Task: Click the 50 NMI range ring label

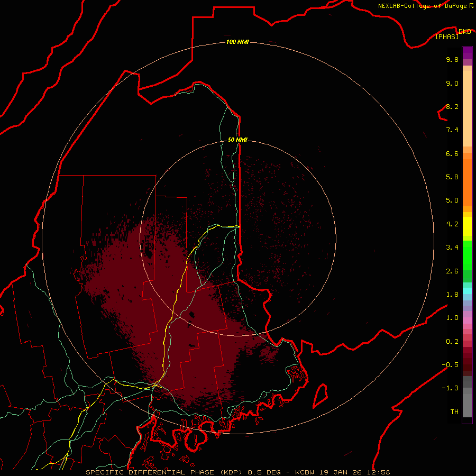Action: [237, 140]
